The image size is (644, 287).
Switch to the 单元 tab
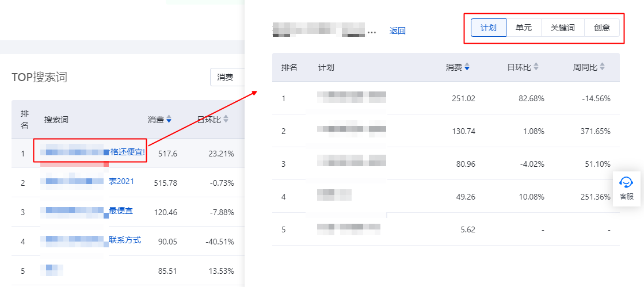(x=524, y=28)
